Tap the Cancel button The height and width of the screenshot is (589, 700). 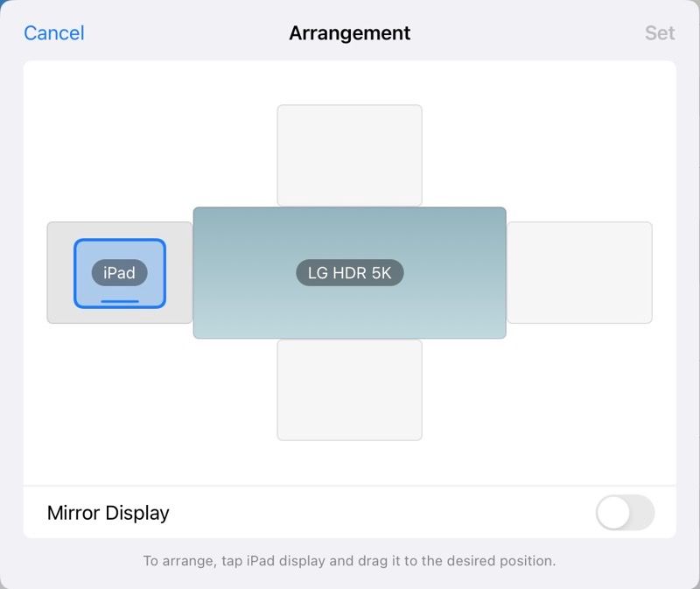pyautogui.click(x=54, y=33)
